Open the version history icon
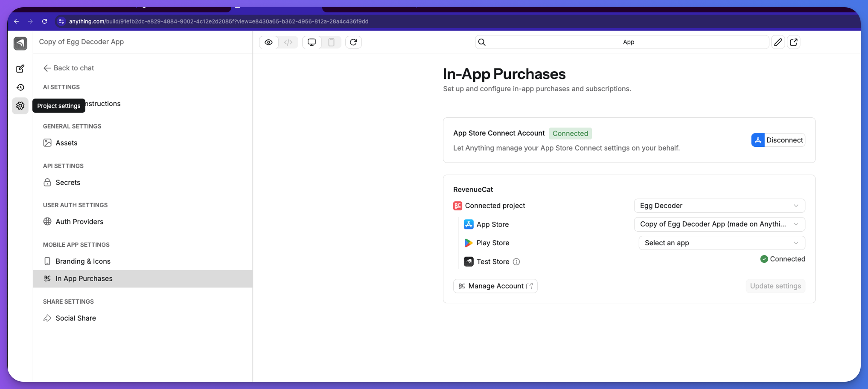Viewport: 868px width, 389px height. (x=20, y=87)
